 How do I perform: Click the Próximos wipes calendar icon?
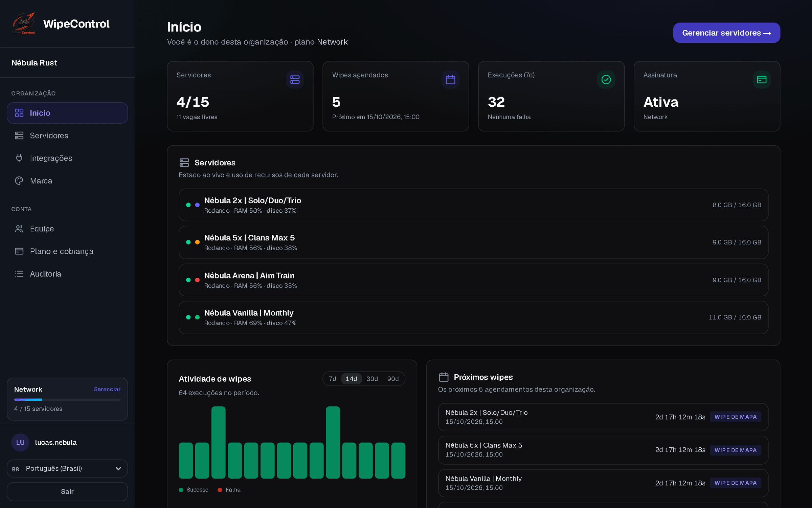(444, 377)
